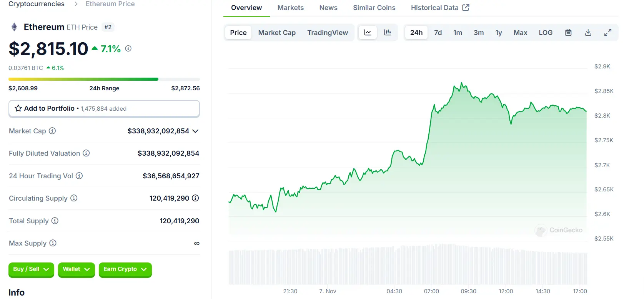
Task: Select the 24h time range
Action: 416,33
